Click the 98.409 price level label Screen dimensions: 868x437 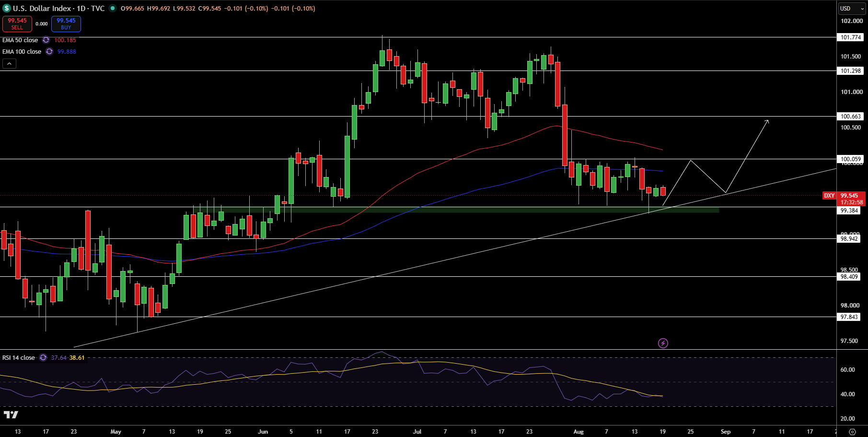coord(849,277)
